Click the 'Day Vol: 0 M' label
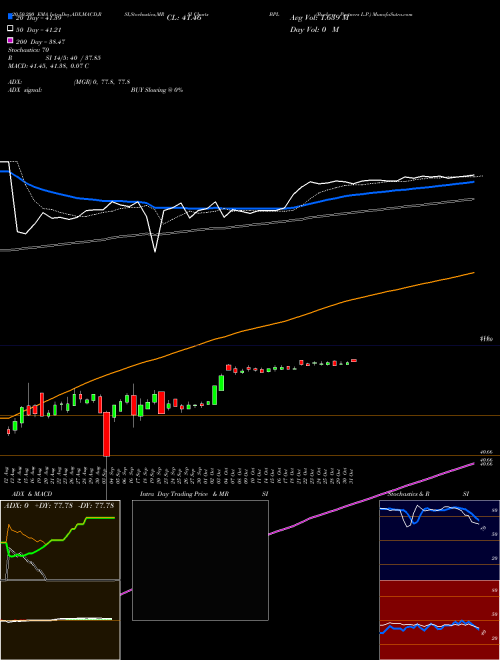 pyautogui.click(x=314, y=30)
